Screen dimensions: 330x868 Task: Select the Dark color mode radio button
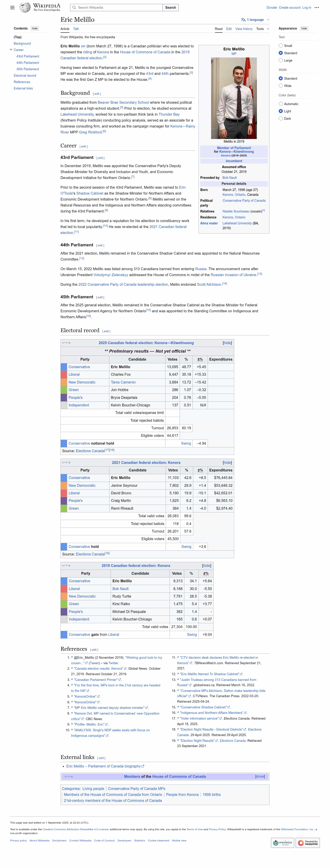click(280, 119)
